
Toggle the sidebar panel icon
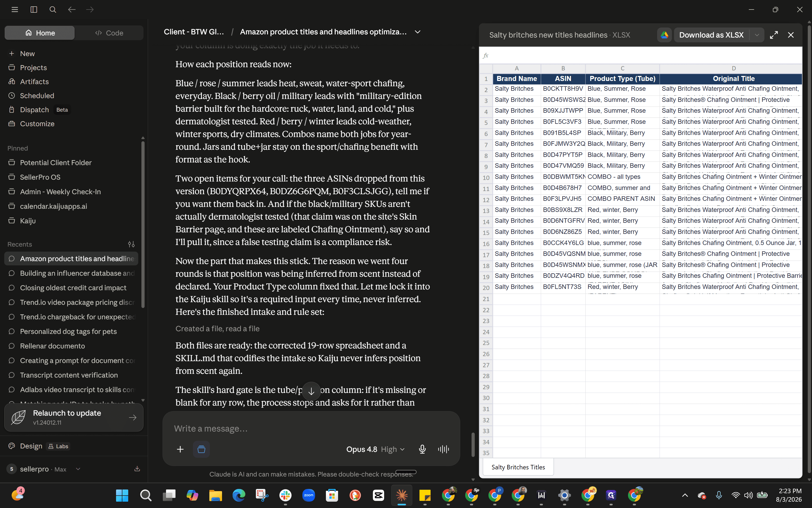coord(34,10)
